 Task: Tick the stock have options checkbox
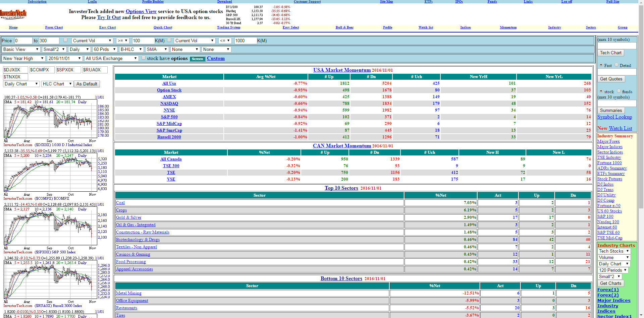pyautogui.click(x=144, y=58)
